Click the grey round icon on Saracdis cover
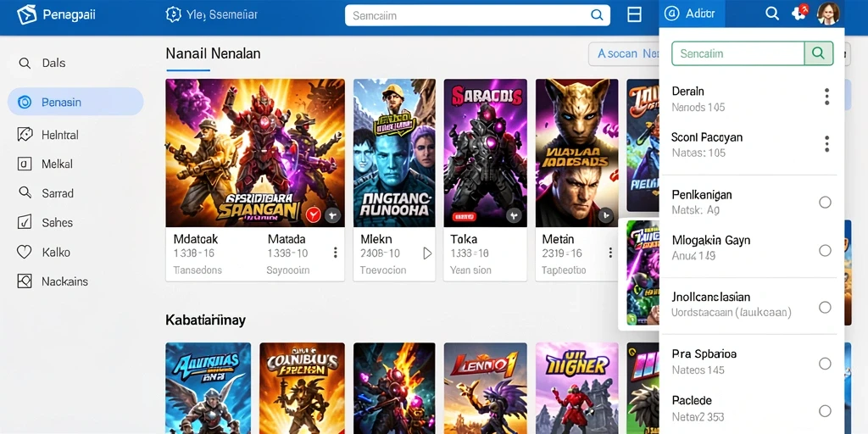 [x=514, y=215]
